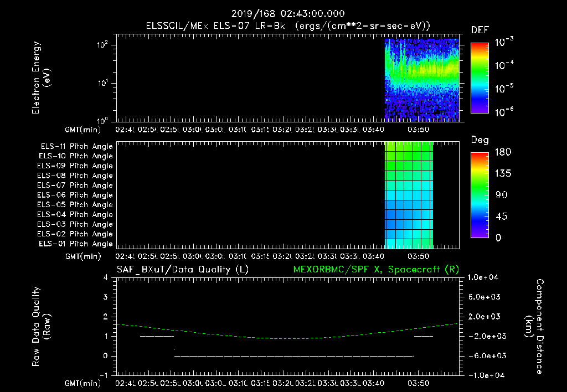Image resolution: width=567 pixels, height=392 pixels.
Task: Click the 4 tick on the data quality axis
Action: click(x=106, y=278)
